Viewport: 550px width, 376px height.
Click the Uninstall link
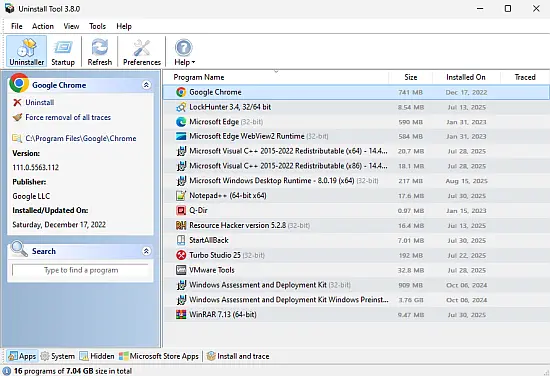pyautogui.click(x=39, y=102)
